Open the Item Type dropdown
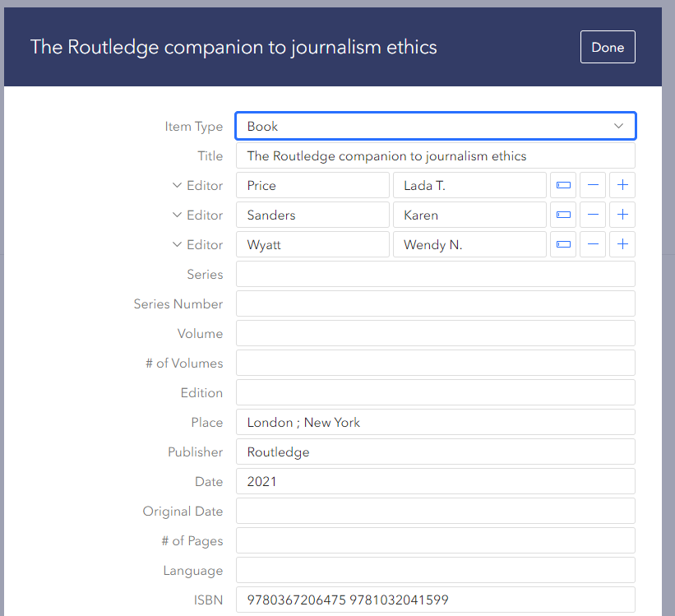 (x=435, y=126)
